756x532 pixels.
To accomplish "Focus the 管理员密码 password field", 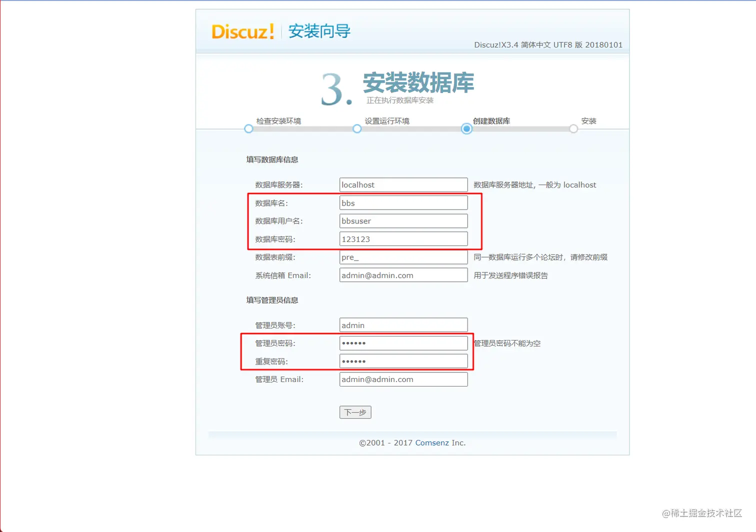I will [x=403, y=343].
